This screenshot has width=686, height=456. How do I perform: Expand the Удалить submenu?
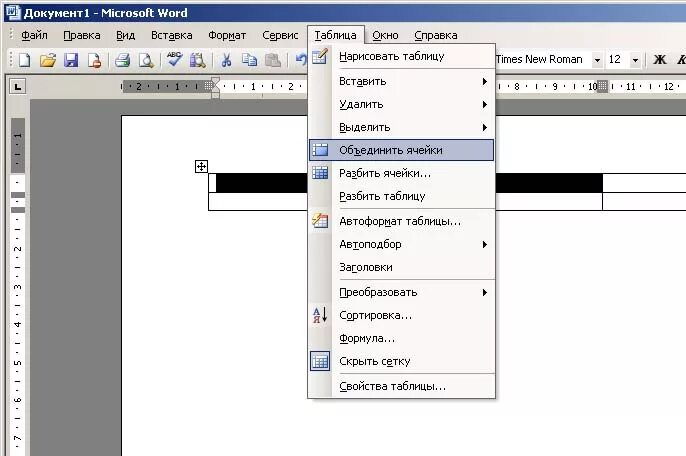click(402, 104)
